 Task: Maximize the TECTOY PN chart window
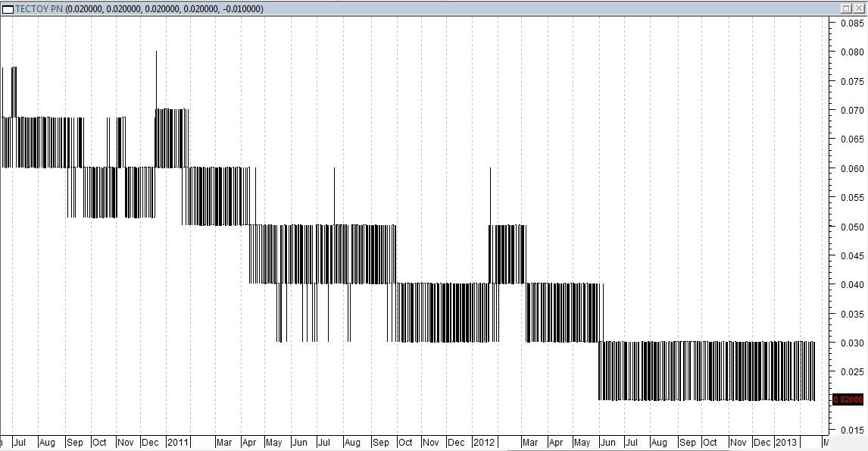847,8
